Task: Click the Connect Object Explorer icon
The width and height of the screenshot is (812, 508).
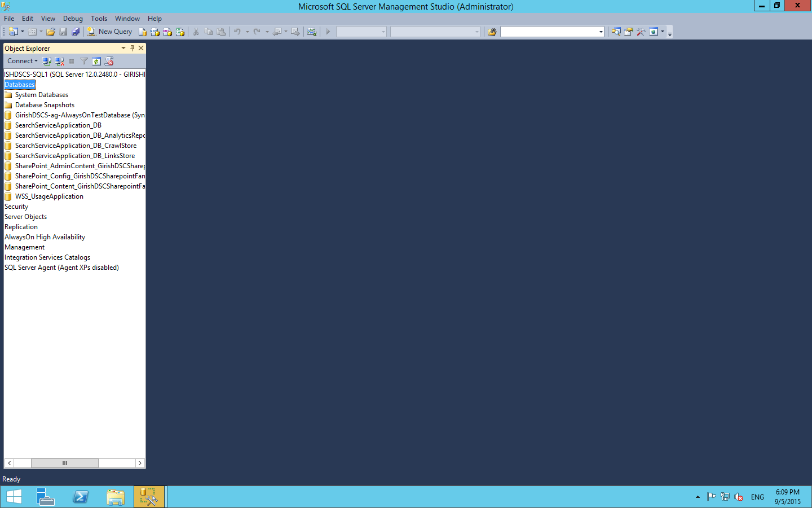Action: [47, 61]
